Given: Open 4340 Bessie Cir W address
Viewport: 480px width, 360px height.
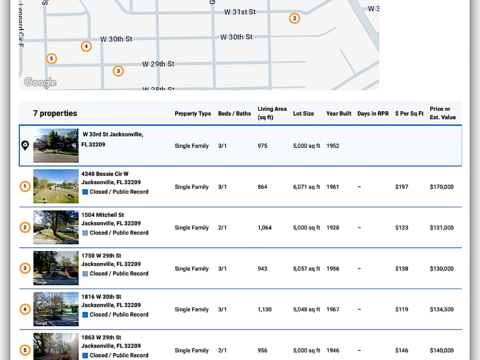Looking at the screenshot, I should 111,178.
